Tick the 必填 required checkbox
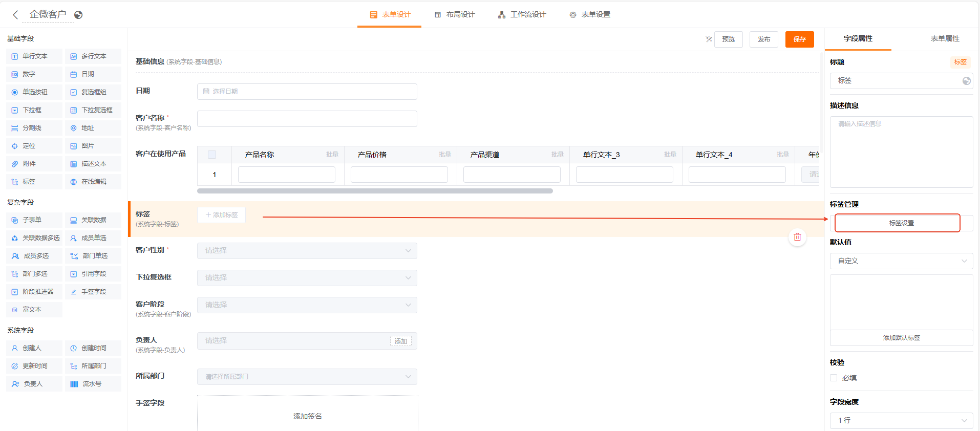Viewport: 980px width, 431px height. [834, 378]
